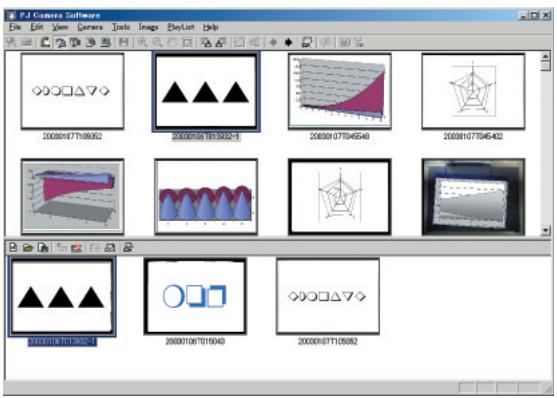
Task: Select the blue cones chart thumbnail
Action: click(206, 197)
